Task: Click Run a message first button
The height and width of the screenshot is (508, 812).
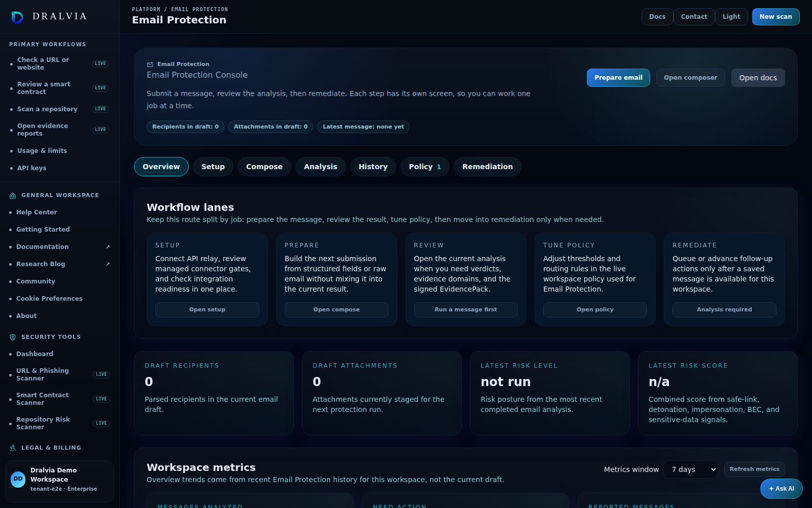Action: 466,310
